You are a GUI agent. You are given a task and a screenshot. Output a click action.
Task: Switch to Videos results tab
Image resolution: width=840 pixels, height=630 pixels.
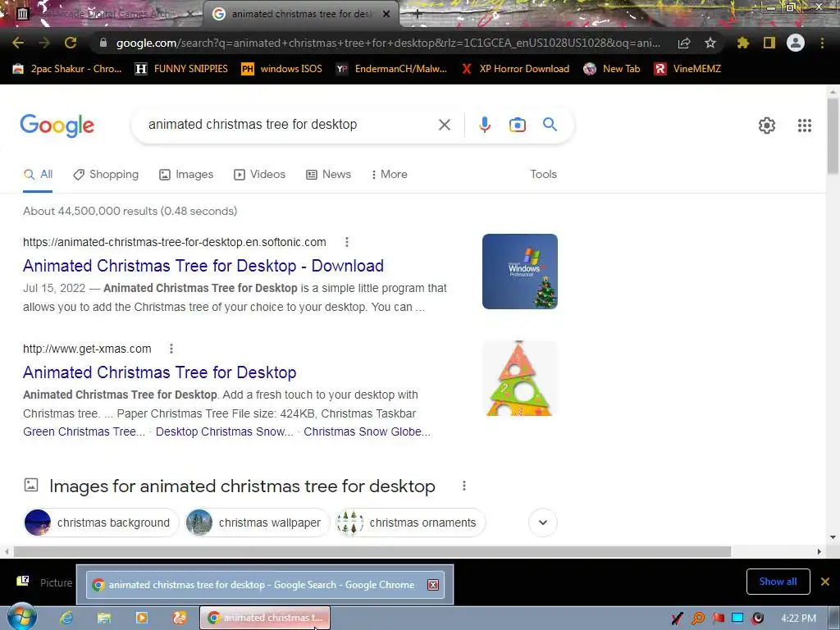(x=260, y=175)
